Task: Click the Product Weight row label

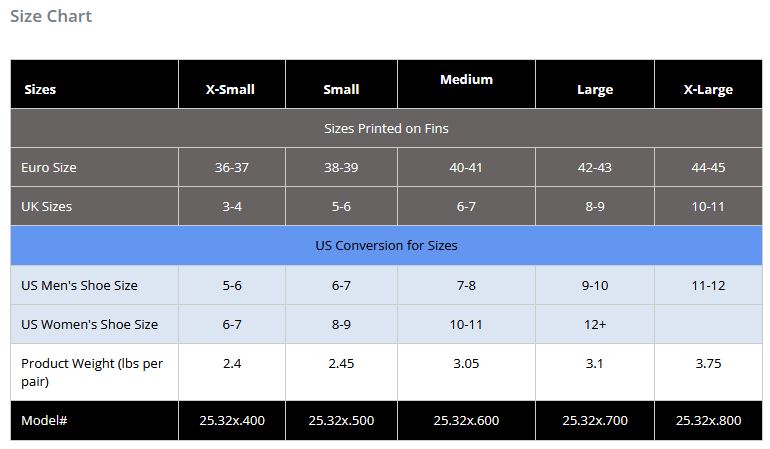Action: point(92,372)
